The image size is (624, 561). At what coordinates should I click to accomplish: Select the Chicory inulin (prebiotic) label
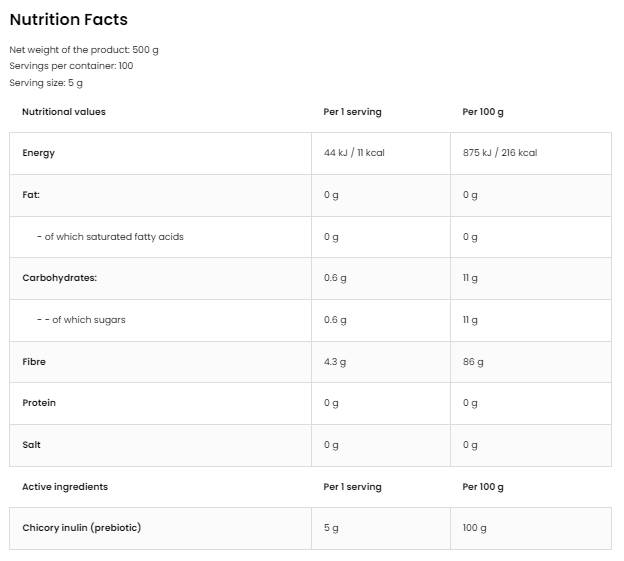click(81, 528)
